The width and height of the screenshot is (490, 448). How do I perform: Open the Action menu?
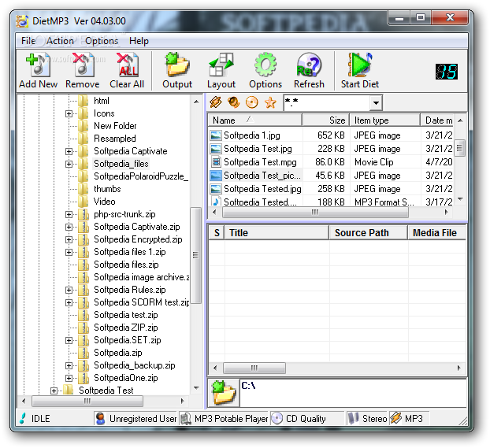coord(60,41)
